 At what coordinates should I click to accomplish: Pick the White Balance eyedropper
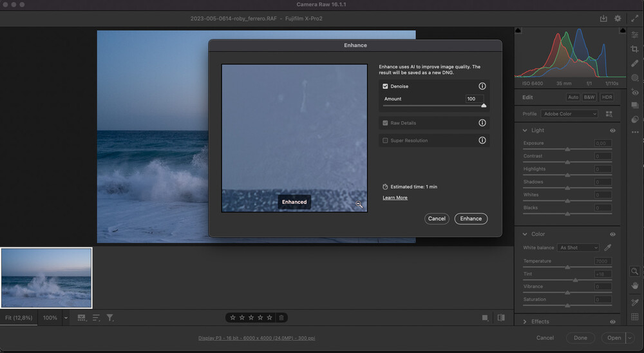coord(607,247)
